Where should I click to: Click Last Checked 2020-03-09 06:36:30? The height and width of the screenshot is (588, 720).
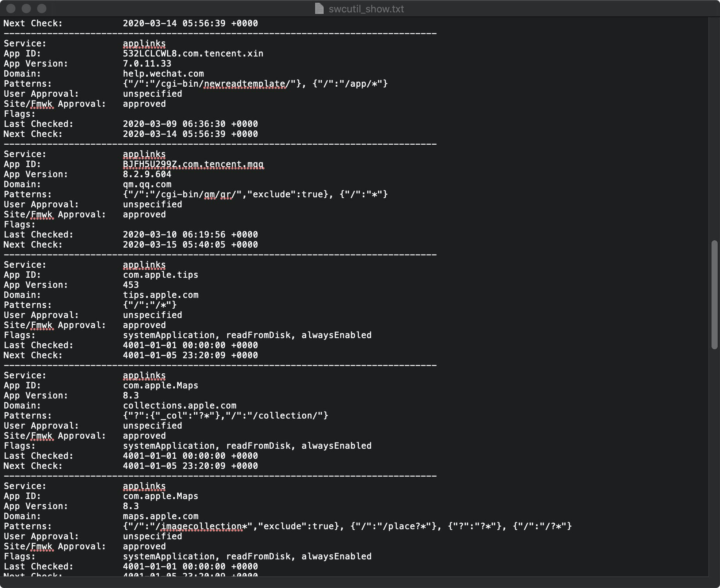pos(190,124)
